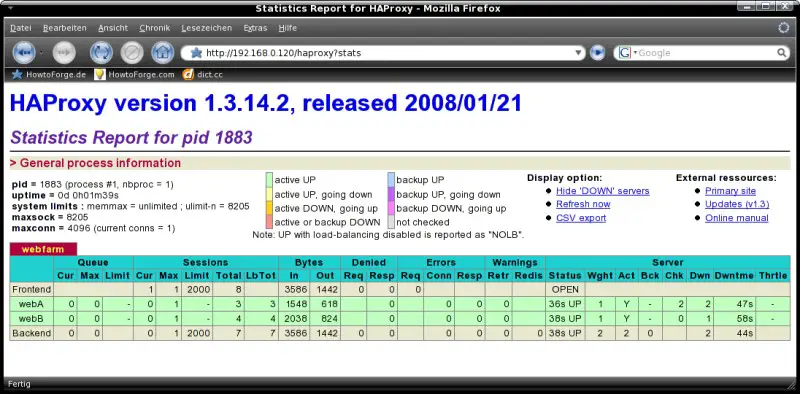
Task: Click the Dwntme column header
Action: pyautogui.click(x=734, y=276)
